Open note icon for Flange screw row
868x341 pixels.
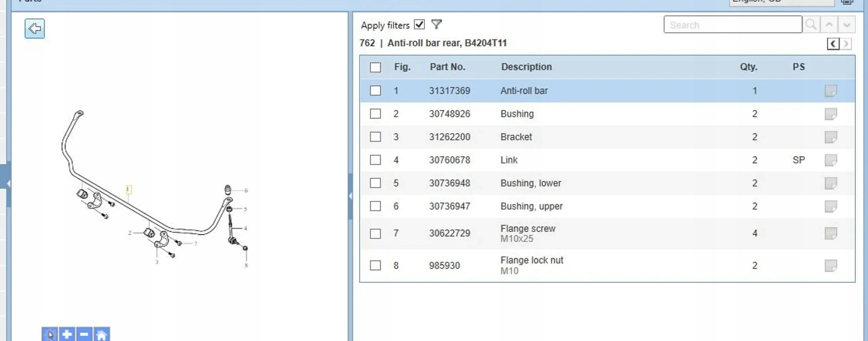coord(831,233)
